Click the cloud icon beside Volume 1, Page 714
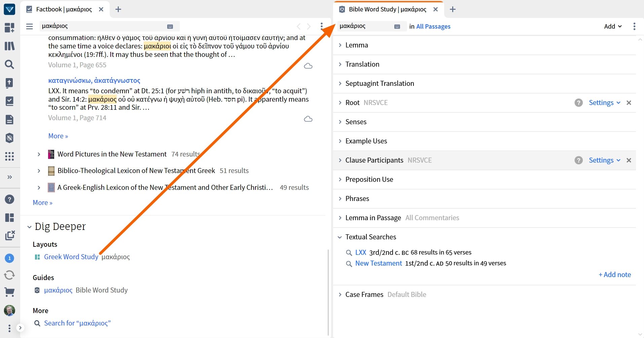The height and width of the screenshot is (338, 644). (x=308, y=119)
